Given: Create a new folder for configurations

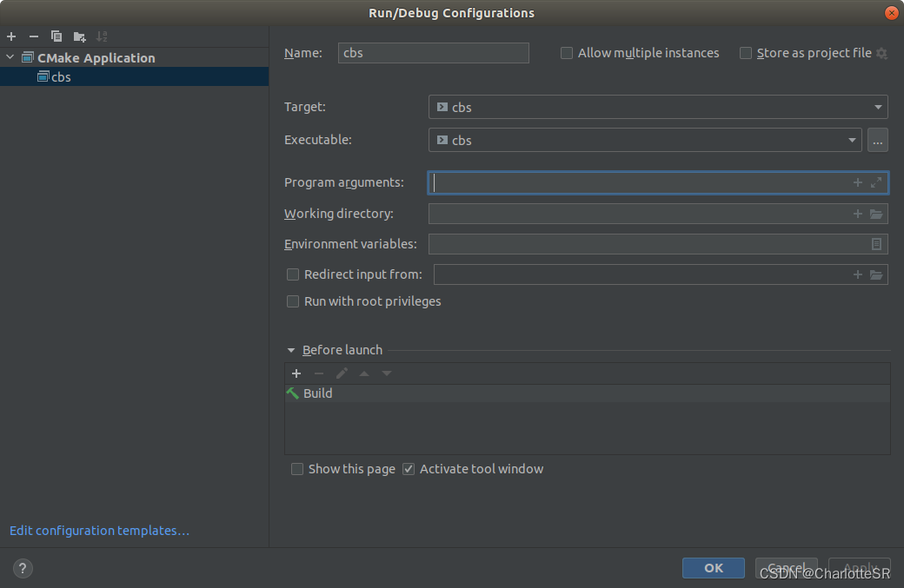Looking at the screenshot, I should 78,36.
